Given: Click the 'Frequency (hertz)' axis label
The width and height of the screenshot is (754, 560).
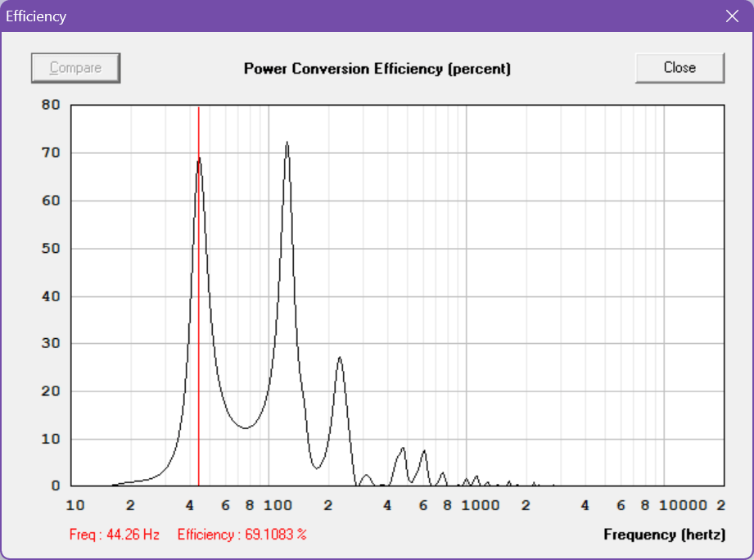Looking at the screenshot, I should pyautogui.click(x=665, y=535).
